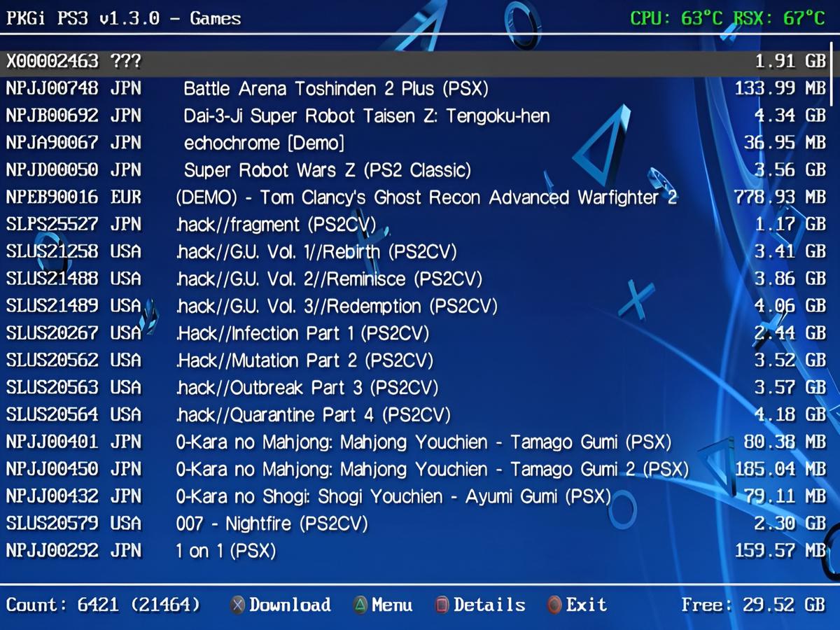The height and width of the screenshot is (630, 840).
Task: Click the game ID NPJJ00748
Action: [x=52, y=89]
